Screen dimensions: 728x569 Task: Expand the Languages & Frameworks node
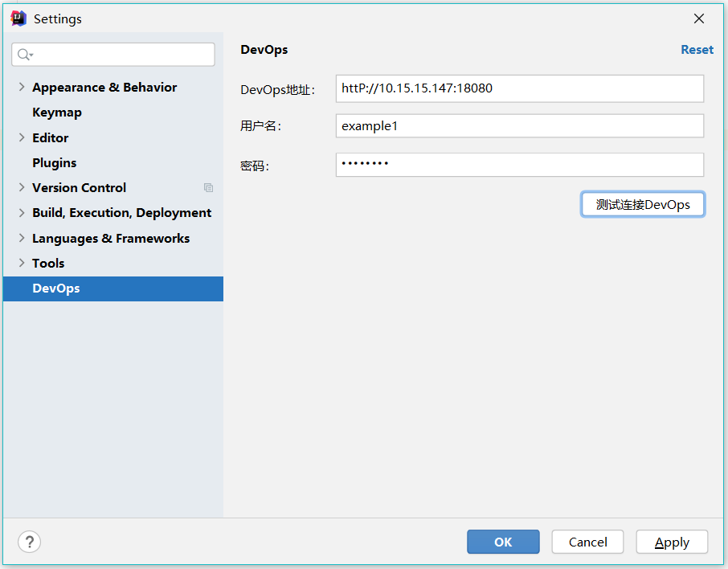coord(22,238)
